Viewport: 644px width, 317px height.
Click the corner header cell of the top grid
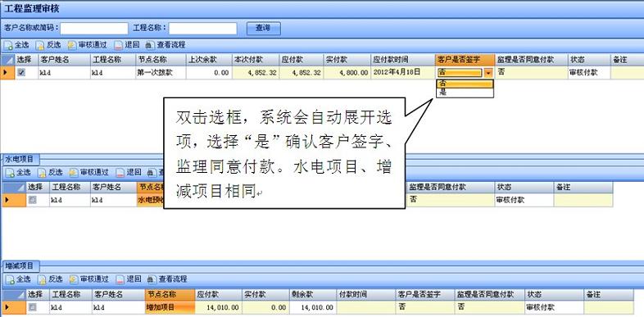[8, 60]
